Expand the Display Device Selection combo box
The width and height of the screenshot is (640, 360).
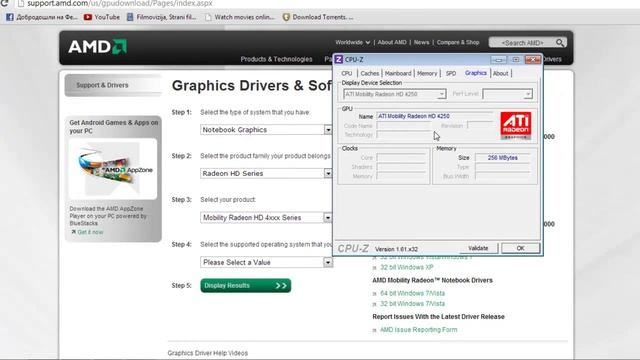pyautogui.click(x=441, y=94)
